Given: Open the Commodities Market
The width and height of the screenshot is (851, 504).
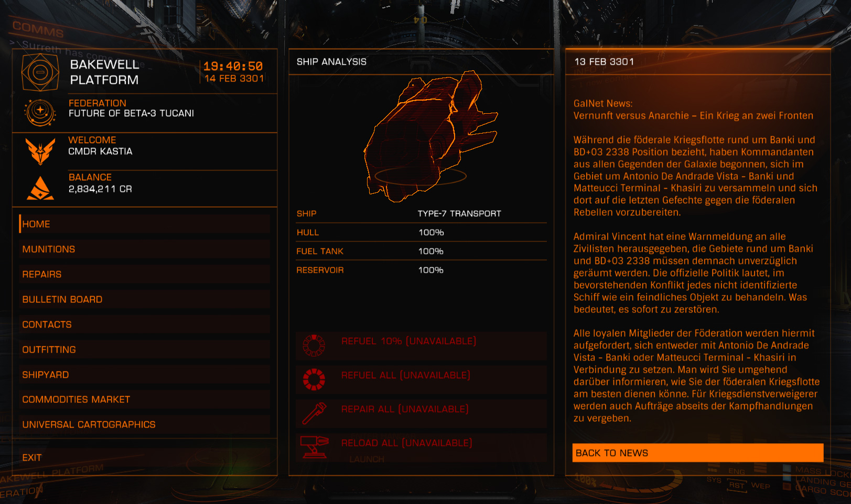Looking at the screenshot, I should [145, 399].
